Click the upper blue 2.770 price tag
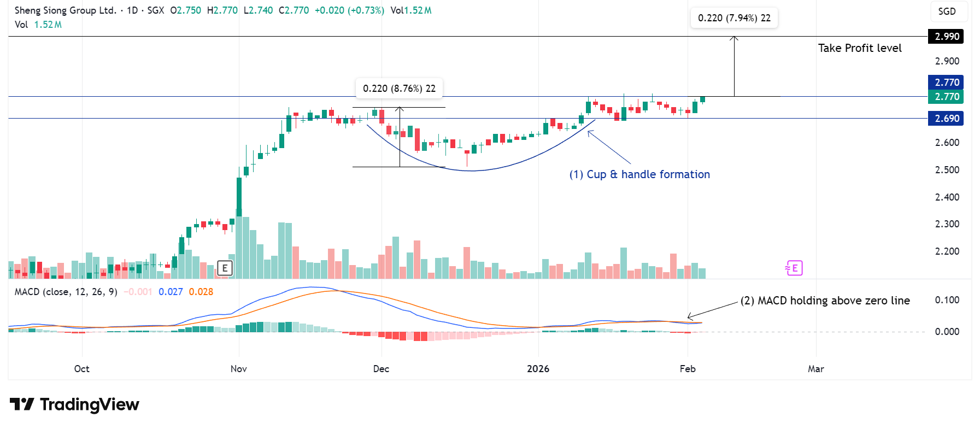 click(946, 83)
